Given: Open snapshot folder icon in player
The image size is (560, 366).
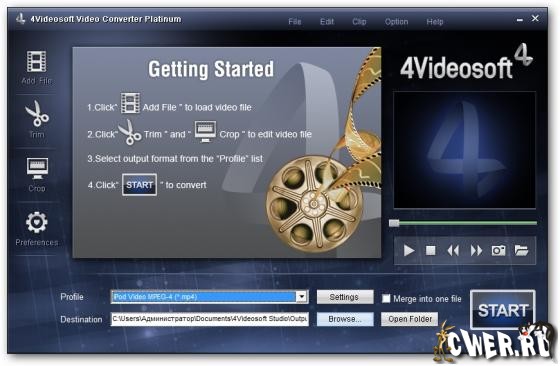Looking at the screenshot, I should point(521,251).
